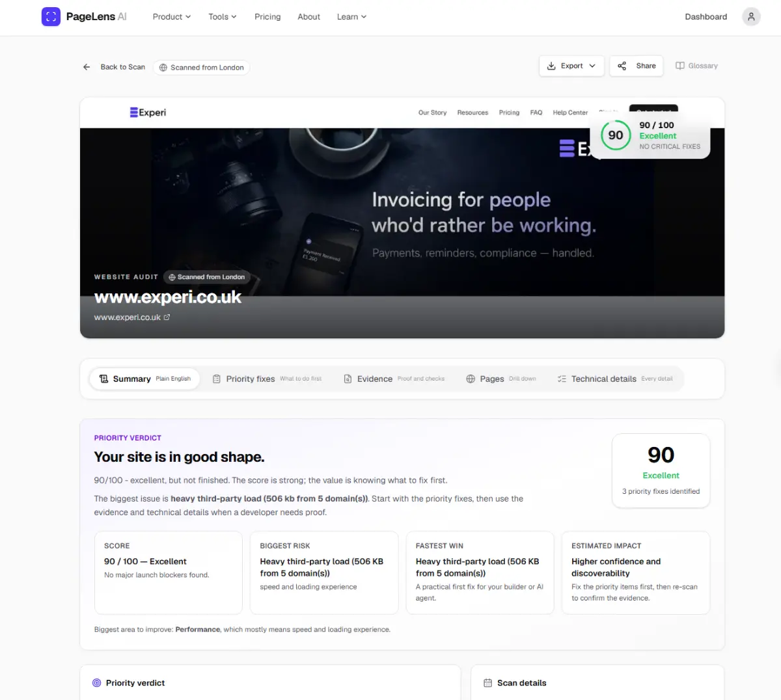
Task: Switch to the Pages tab
Action: pos(500,379)
